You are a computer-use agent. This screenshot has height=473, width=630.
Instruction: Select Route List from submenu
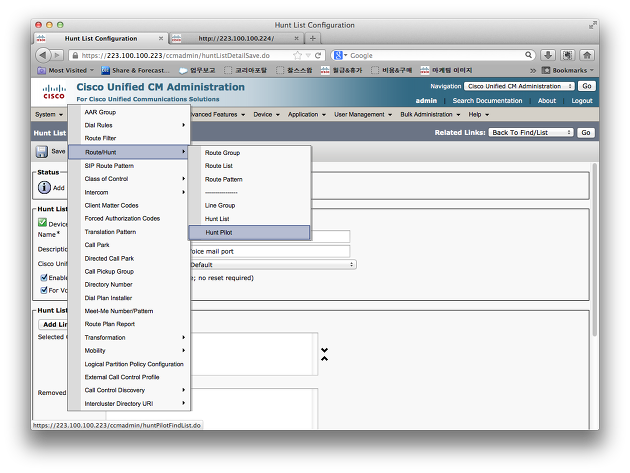pos(249,166)
